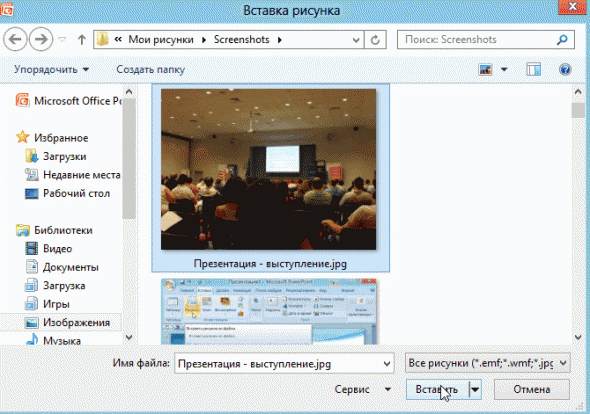Click the Вставить button
Image resolution: width=590 pixels, height=414 pixels.
tap(437, 390)
